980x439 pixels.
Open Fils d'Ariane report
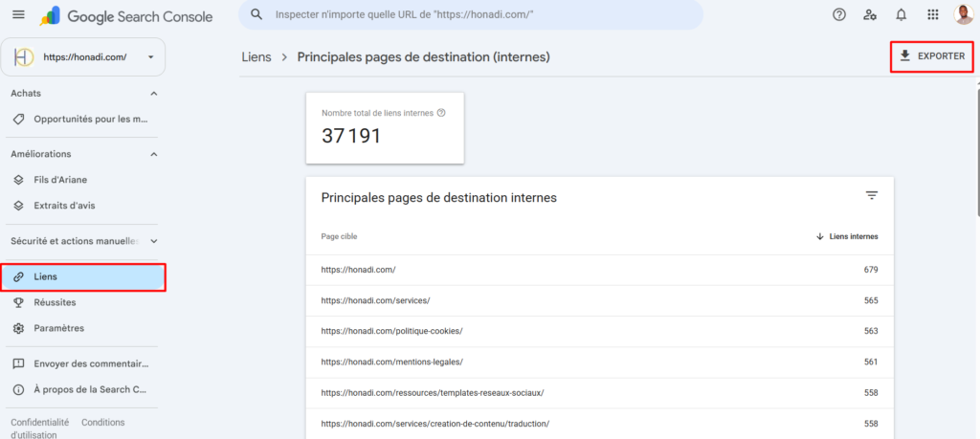(x=82, y=180)
